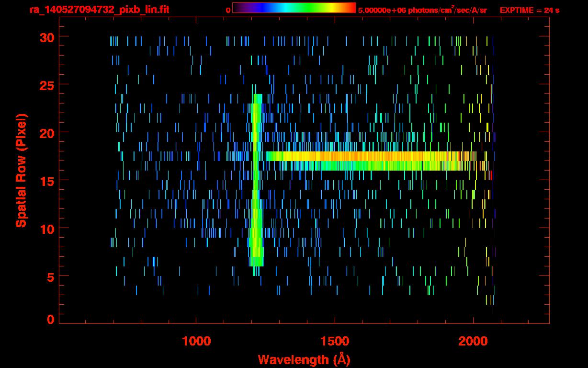This screenshot has height=368, width=588.
Task: Click the color bar minimum label 0
Action: coord(228,10)
